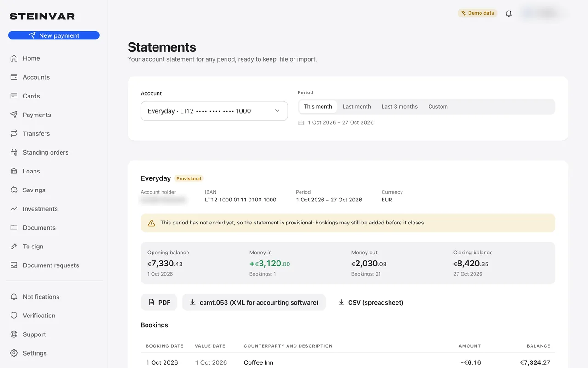Open the Cards icon in sidebar
Image resolution: width=588 pixels, height=368 pixels.
pyautogui.click(x=14, y=96)
